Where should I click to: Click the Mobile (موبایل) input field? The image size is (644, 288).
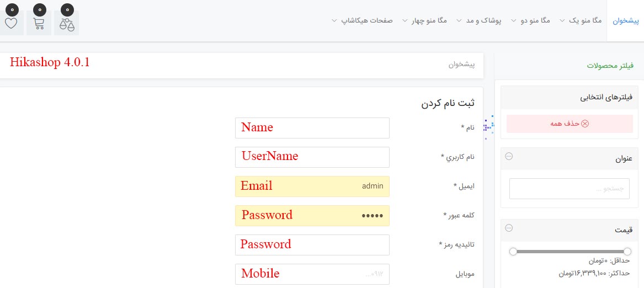312,274
